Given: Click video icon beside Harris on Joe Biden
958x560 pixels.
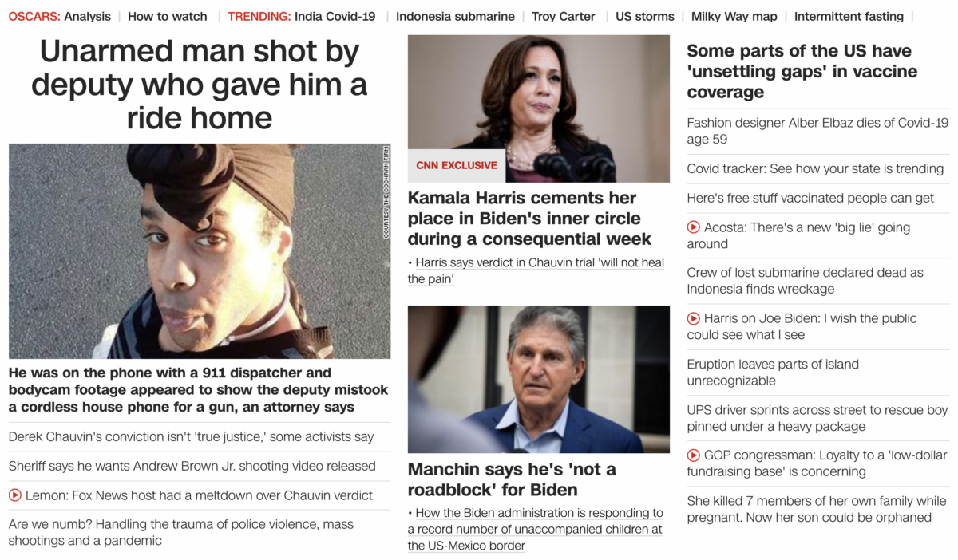Looking at the screenshot, I should [694, 318].
